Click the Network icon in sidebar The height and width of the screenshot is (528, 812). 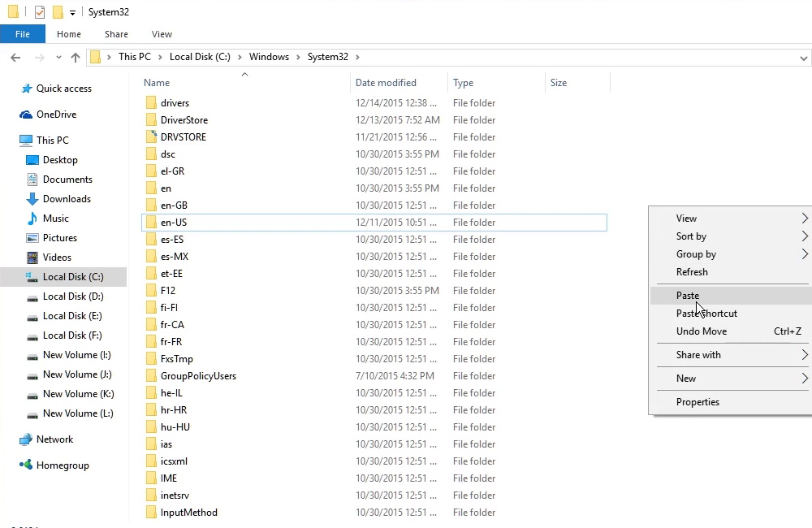26,439
